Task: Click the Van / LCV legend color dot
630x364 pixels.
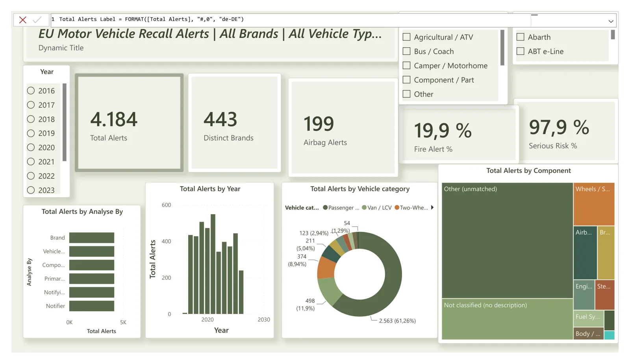Action: click(364, 207)
